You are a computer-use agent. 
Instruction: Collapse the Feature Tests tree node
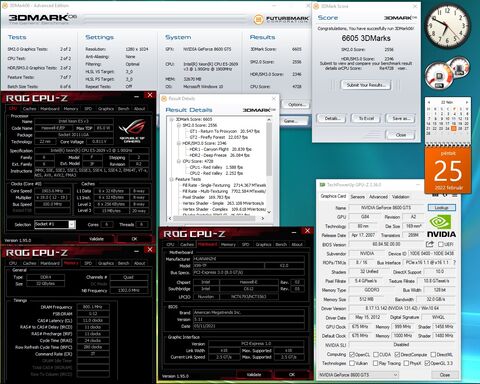[x=172, y=179]
